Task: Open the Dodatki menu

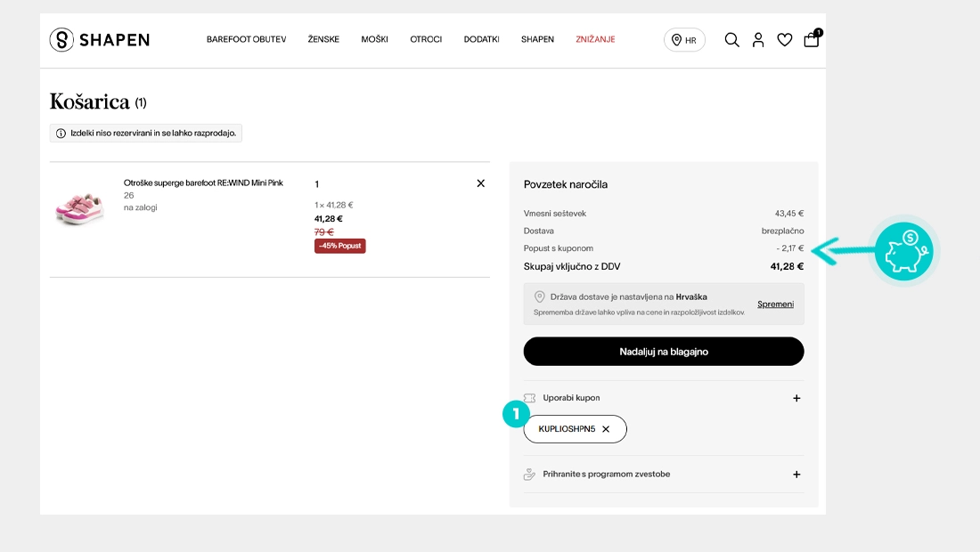Action: [x=481, y=39]
